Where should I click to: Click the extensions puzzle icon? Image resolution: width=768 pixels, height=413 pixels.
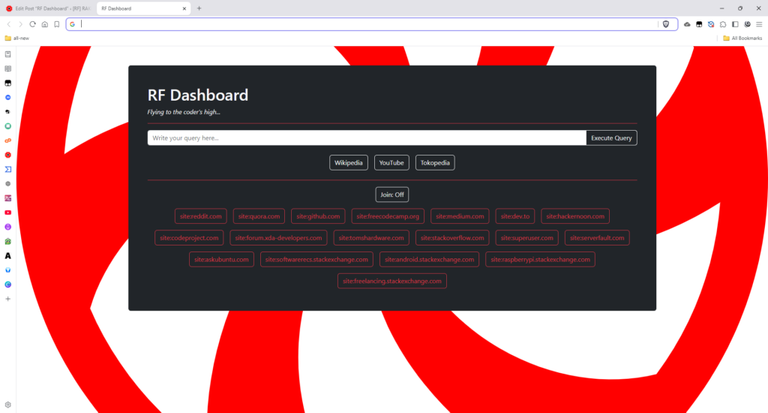pos(723,24)
